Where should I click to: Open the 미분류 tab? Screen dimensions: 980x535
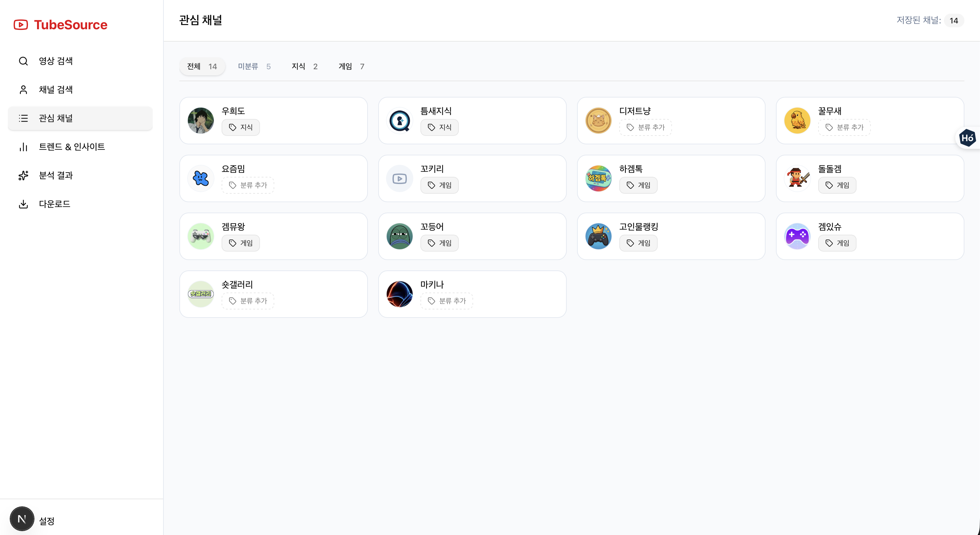point(254,66)
